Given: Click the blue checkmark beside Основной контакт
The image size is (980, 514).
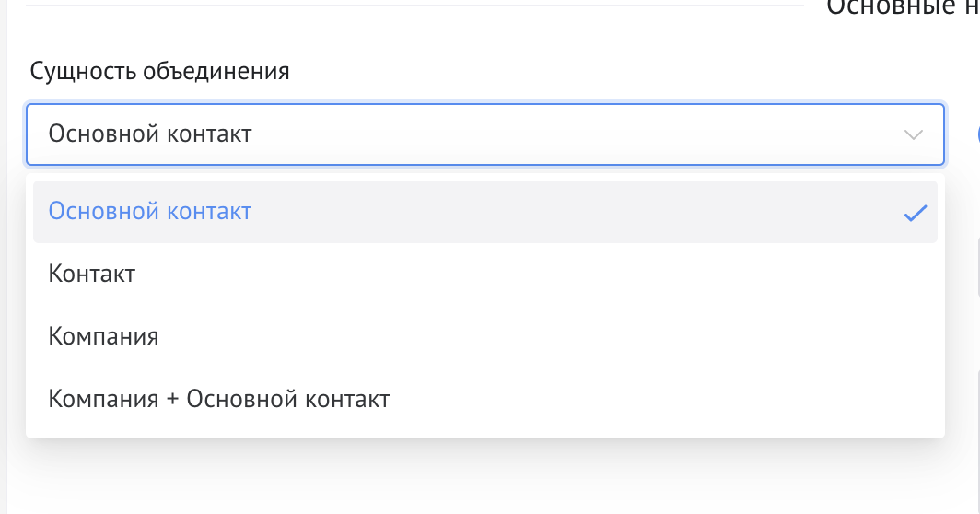Looking at the screenshot, I should (x=915, y=213).
